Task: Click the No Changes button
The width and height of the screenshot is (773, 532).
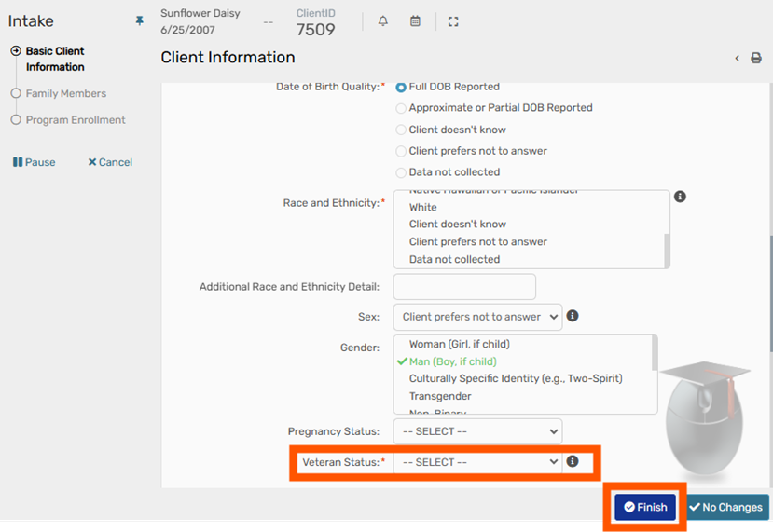Action: [x=726, y=507]
